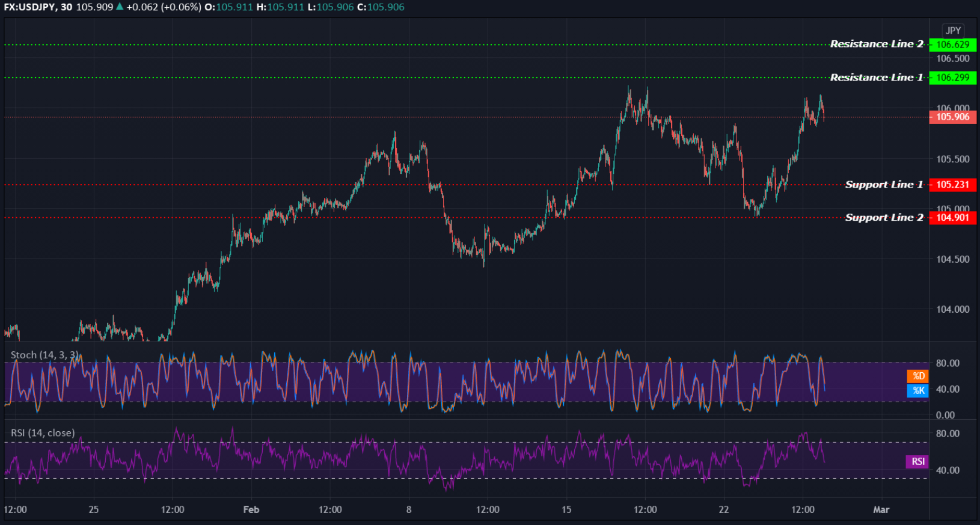Image resolution: width=980 pixels, height=525 pixels.
Task: Click the current price tag 105.906
Action: pos(953,117)
